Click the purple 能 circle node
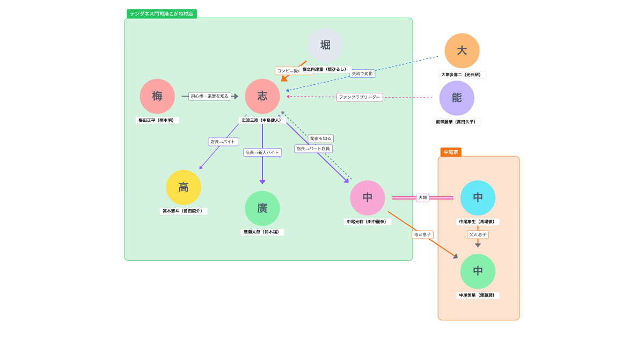The width and height of the screenshot is (644, 338). 457,98
